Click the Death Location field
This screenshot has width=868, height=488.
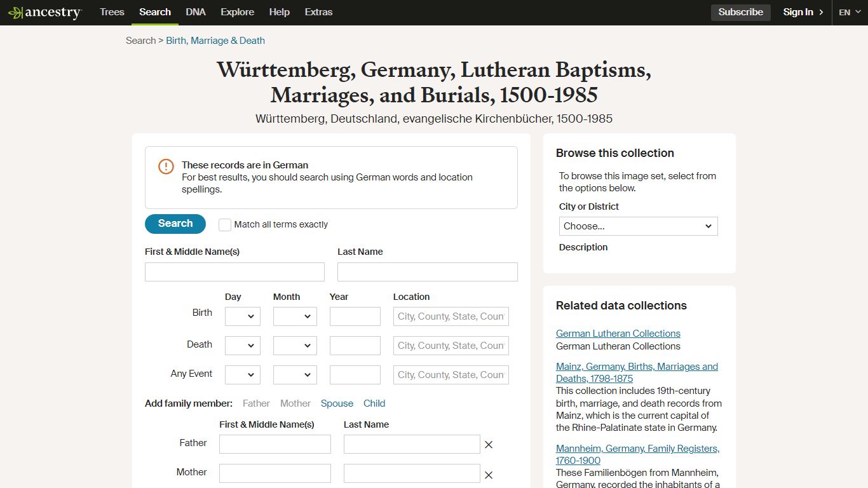(451, 346)
